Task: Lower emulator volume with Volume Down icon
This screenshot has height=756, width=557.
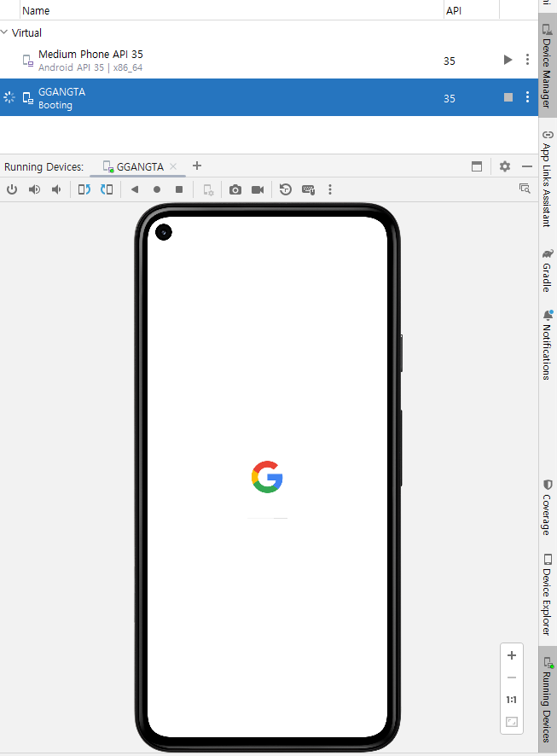Action: [56, 189]
